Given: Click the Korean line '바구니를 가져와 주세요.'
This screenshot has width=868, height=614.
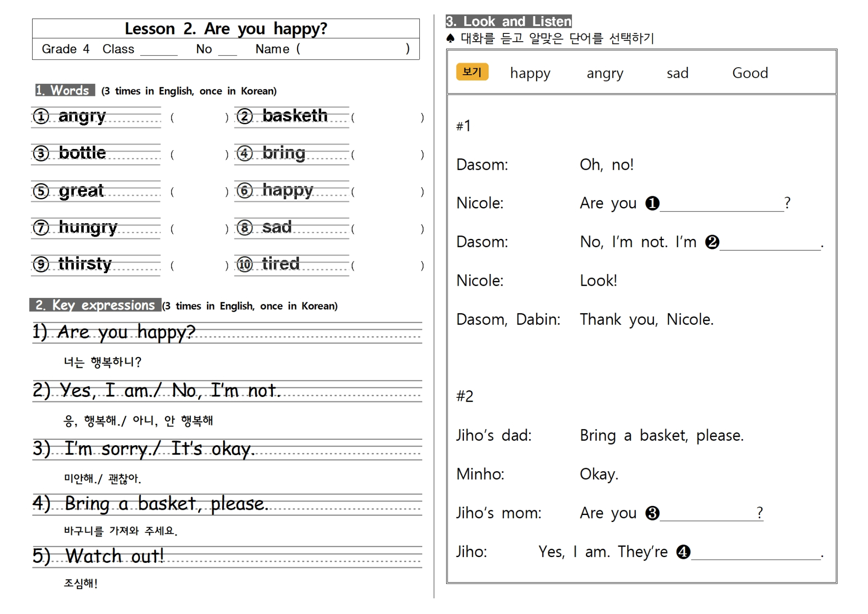Looking at the screenshot, I should 121,531.
